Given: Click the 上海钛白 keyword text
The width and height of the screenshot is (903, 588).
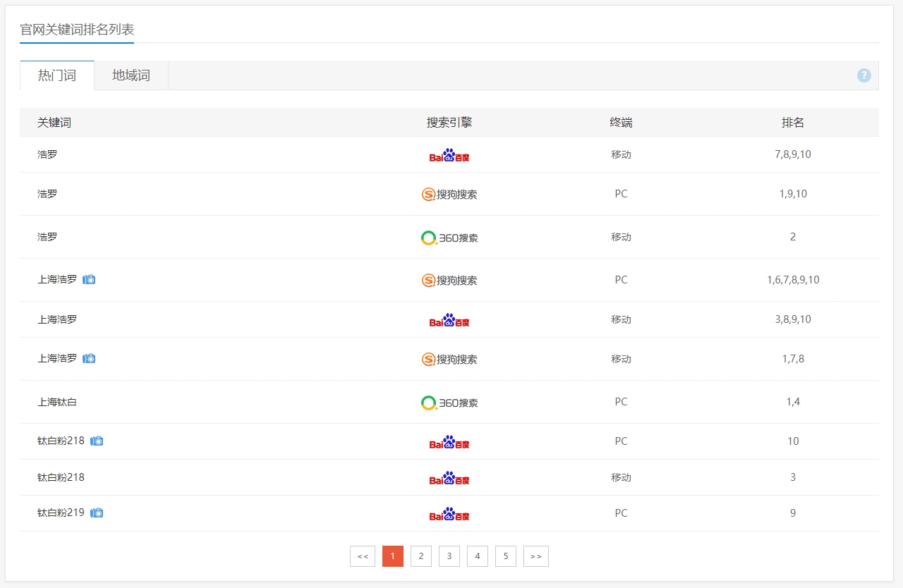Looking at the screenshot, I should [57, 402].
